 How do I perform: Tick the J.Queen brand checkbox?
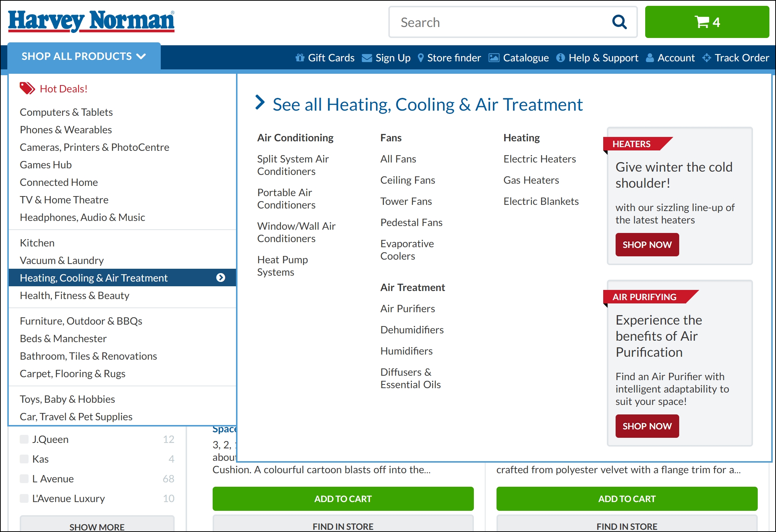[x=24, y=439]
